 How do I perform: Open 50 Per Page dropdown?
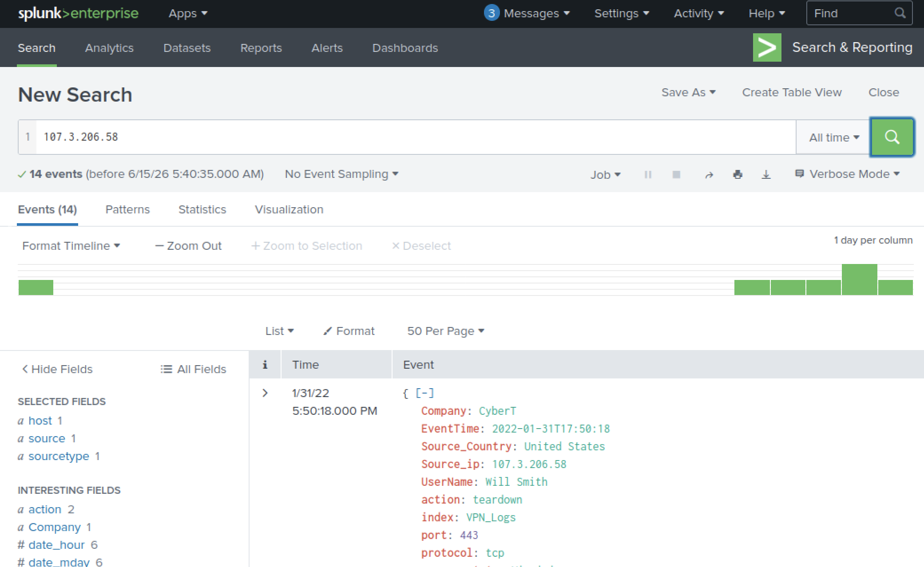(445, 331)
